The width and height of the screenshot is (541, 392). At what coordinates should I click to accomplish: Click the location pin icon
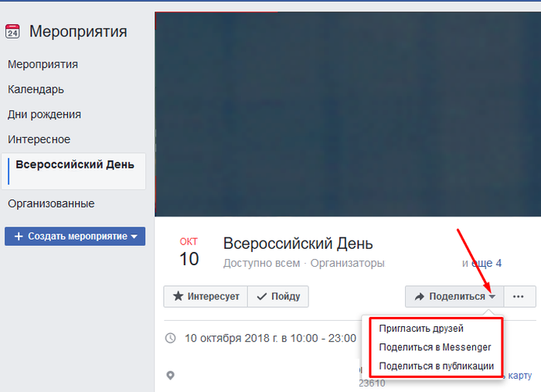171,376
